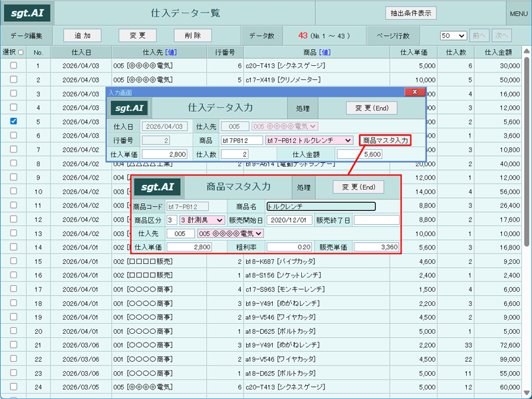Image resolution: width=532 pixels, height=399 pixels.
Task: Click the 仕入単価 field in 仕入データ入力
Action: point(164,154)
